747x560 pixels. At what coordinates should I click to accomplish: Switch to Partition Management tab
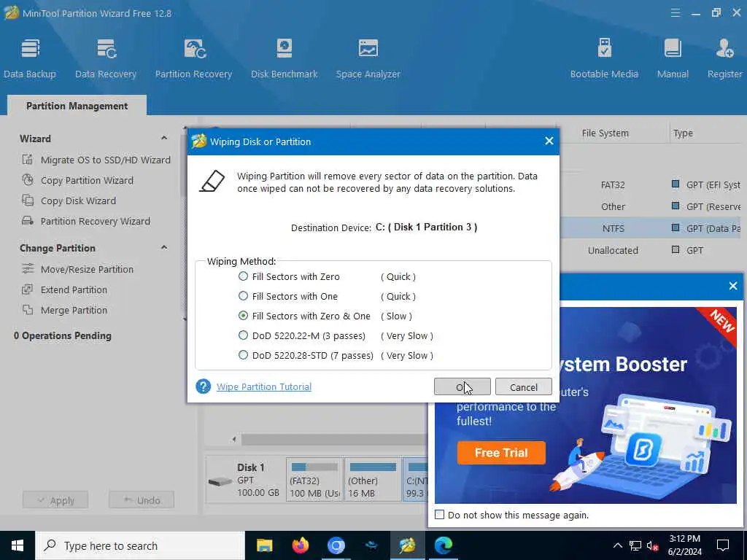pos(77,106)
